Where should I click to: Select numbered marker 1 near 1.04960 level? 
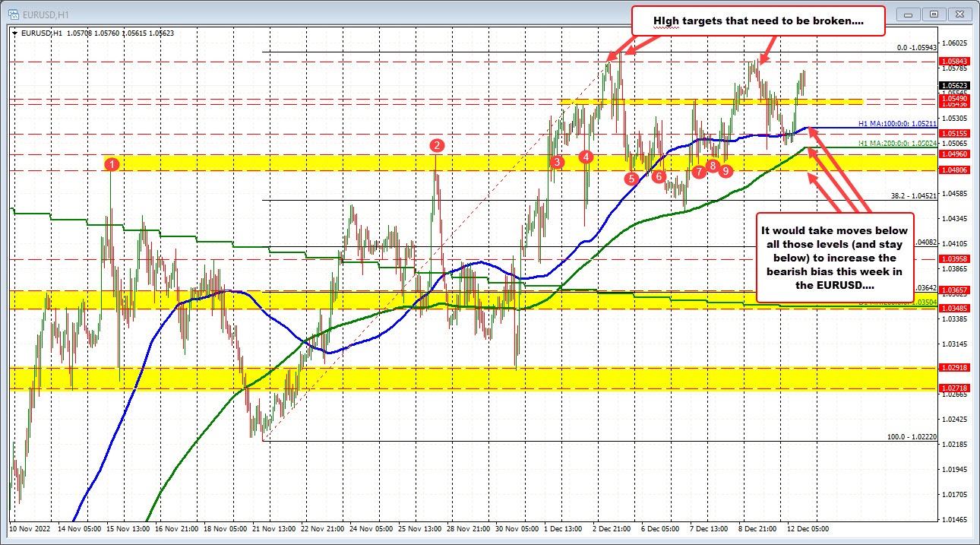[112, 163]
